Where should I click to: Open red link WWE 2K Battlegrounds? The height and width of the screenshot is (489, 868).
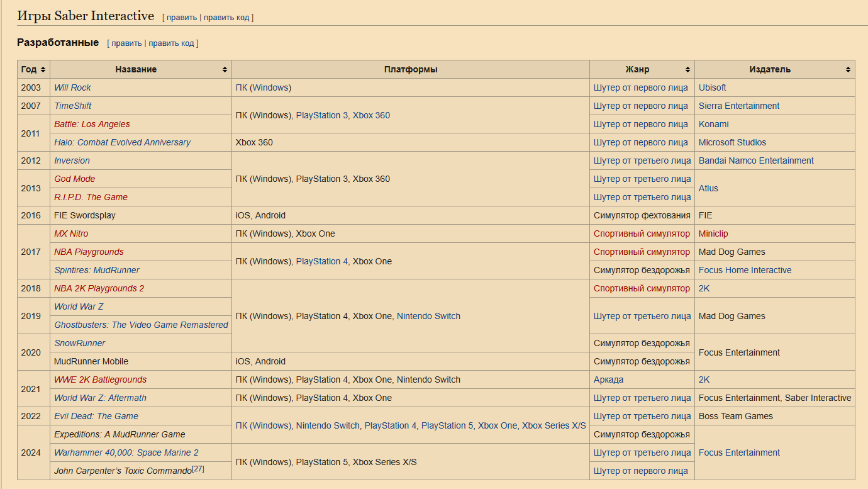100,379
